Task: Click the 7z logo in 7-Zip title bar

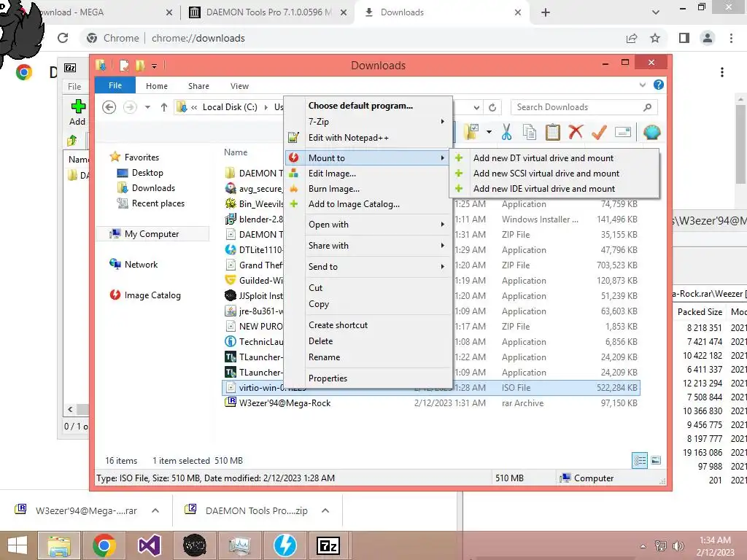Action: tap(70, 68)
